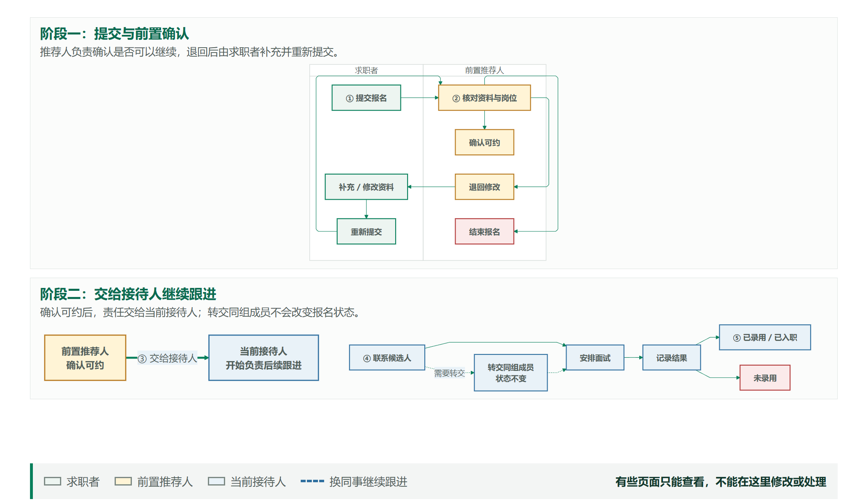Select the 重新提交 box

[x=366, y=232]
